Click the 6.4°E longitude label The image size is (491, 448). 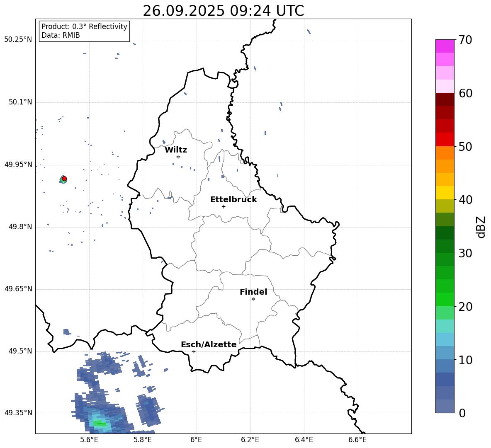304,440
